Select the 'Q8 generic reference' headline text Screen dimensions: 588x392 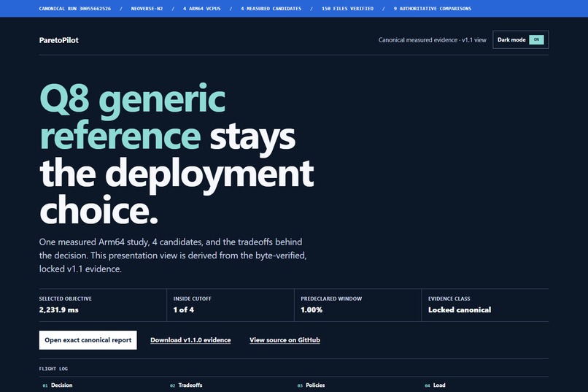(132, 117)
